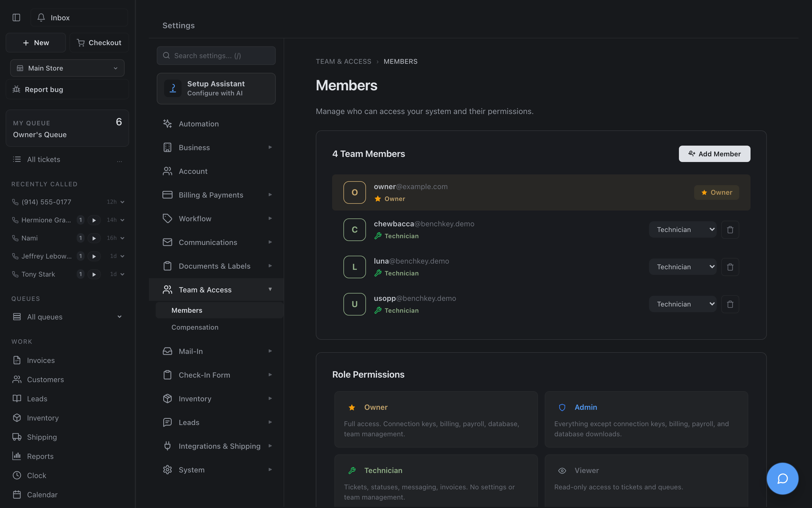
Task: Focus the Search settings field
Action: pos(216,55)
